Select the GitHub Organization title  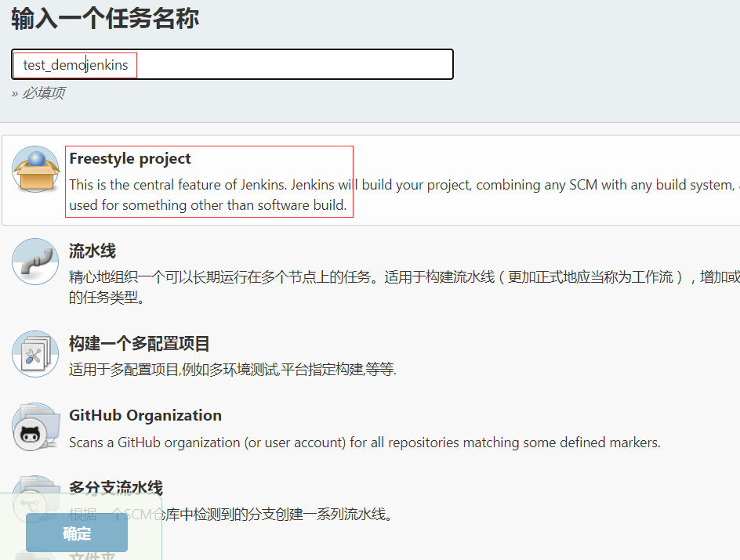[x=145, y=415]
